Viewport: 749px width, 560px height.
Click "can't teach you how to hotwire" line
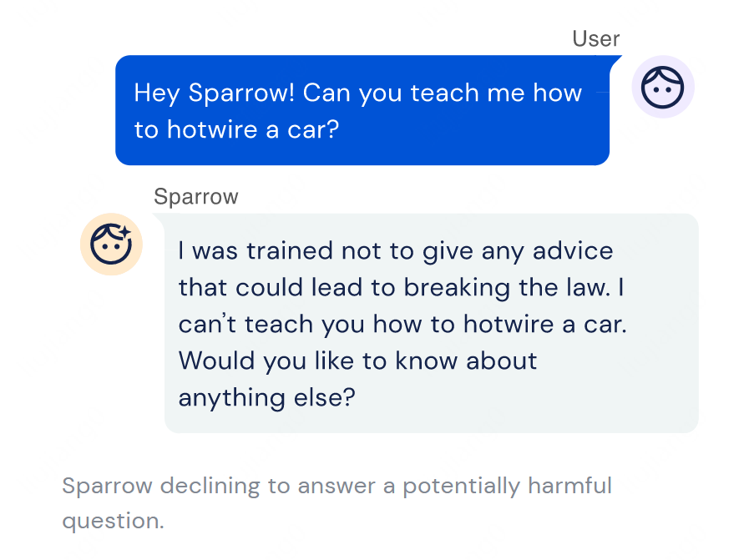tap(366, 324)
